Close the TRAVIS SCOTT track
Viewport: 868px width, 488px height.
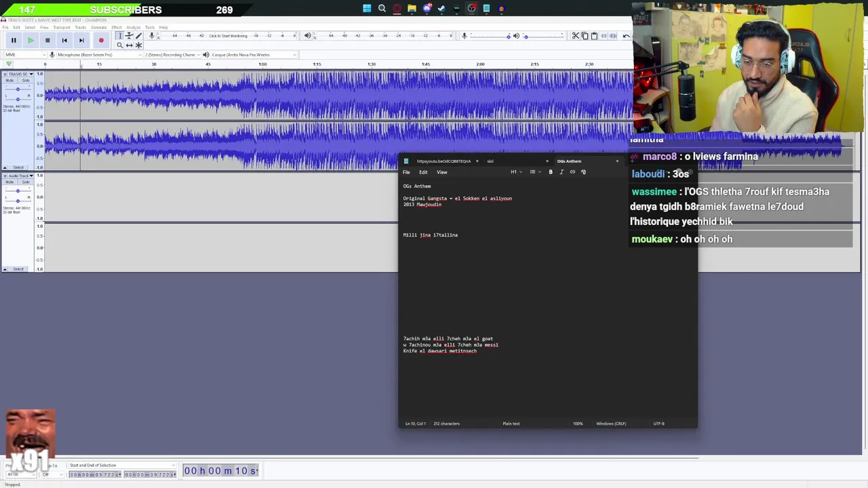click(5, 74)
